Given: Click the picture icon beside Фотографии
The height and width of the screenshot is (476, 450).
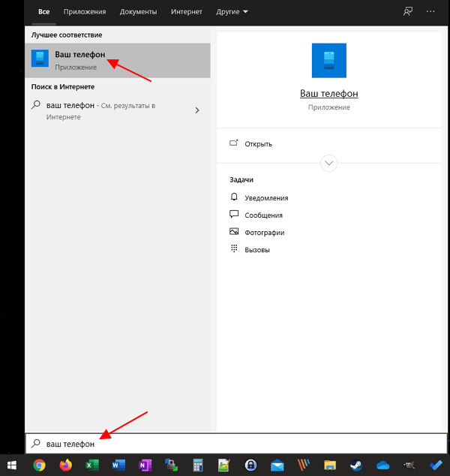Looking at the screenshot, I should pyautogui.click(x=234, y=232).
